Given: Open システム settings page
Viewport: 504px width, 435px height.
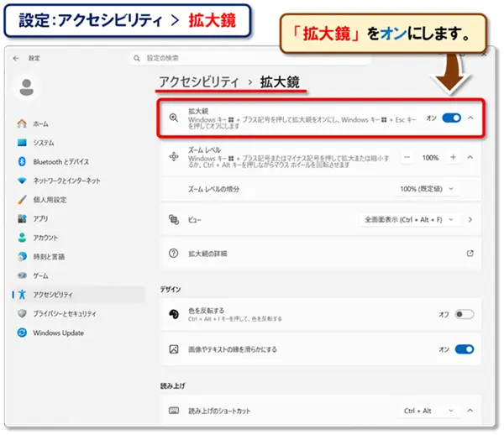Looking at the screenshot, I should click(x=78, y=142).
